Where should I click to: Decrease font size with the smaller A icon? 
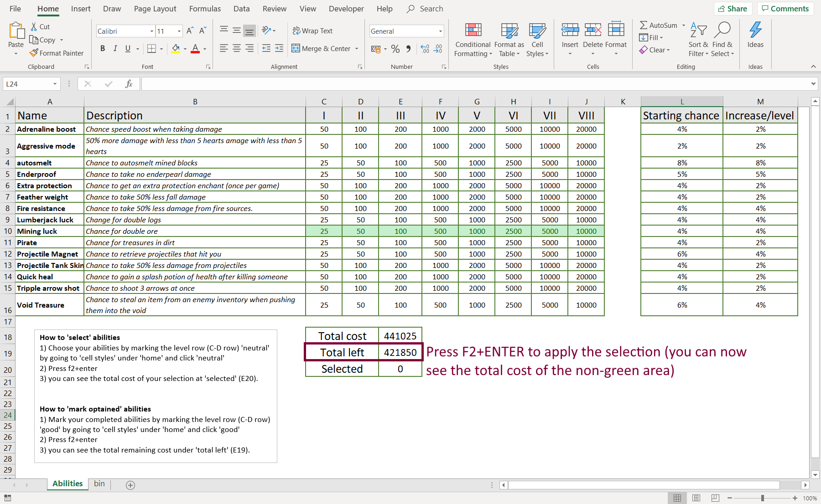pyautogui.click(x=203, y=31)
